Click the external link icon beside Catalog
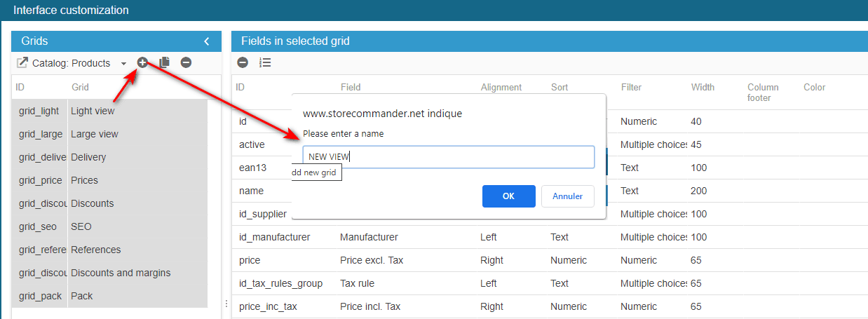This screenshot has height=319, width=868. tap(22, 62)
